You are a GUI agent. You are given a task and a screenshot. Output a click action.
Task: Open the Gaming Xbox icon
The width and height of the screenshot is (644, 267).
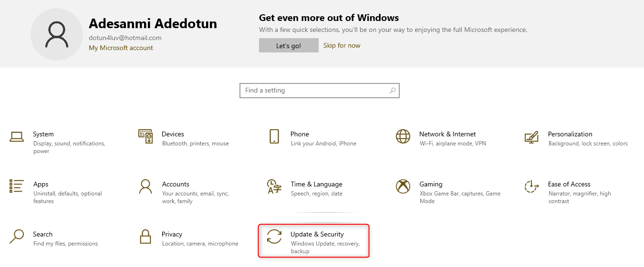click(x=403, y=186)
